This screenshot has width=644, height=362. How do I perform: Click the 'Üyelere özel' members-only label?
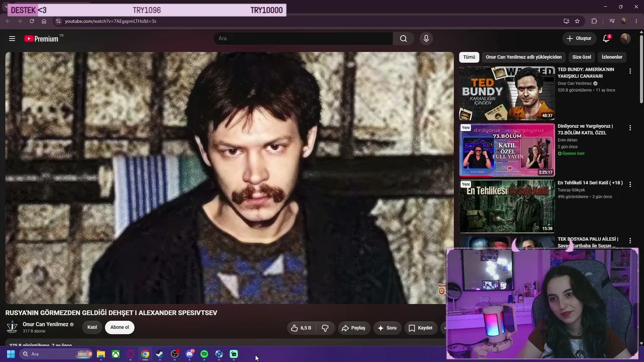click(x=571, y=153)
